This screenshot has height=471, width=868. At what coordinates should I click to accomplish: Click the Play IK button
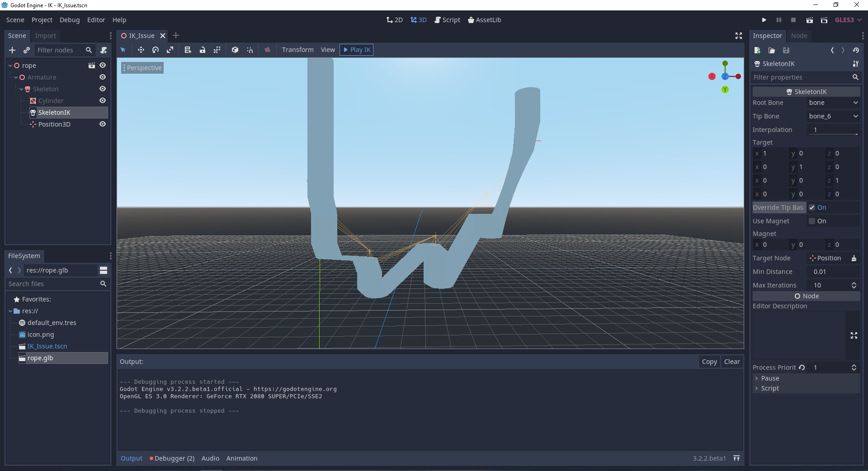point(357,50)
